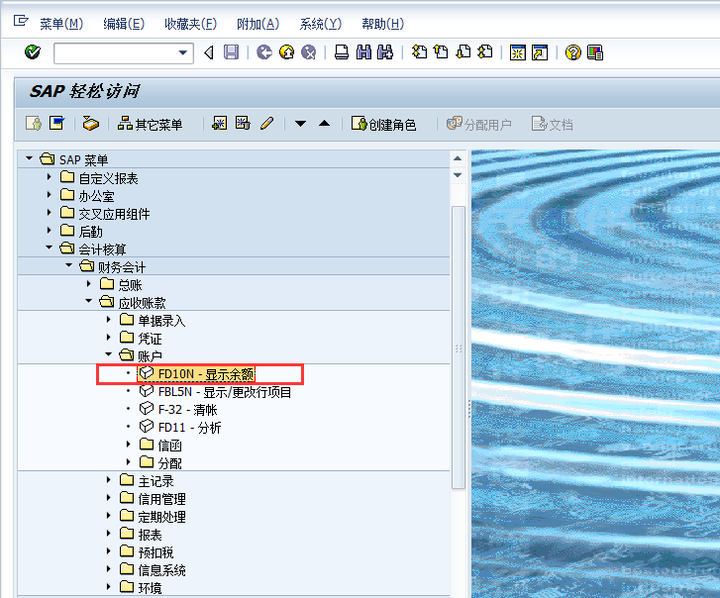Click the 其它菜单 button

coord(150,124)
